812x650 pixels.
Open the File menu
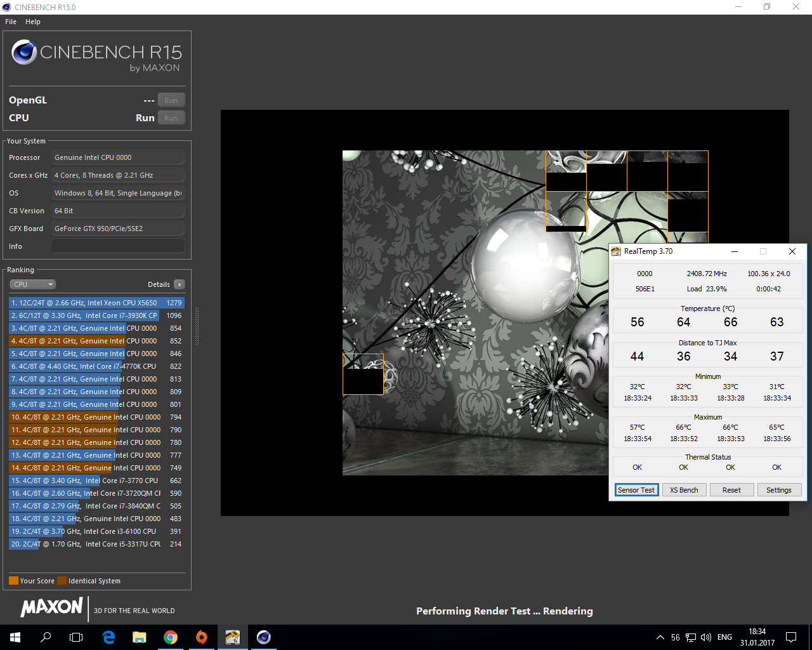11,22
